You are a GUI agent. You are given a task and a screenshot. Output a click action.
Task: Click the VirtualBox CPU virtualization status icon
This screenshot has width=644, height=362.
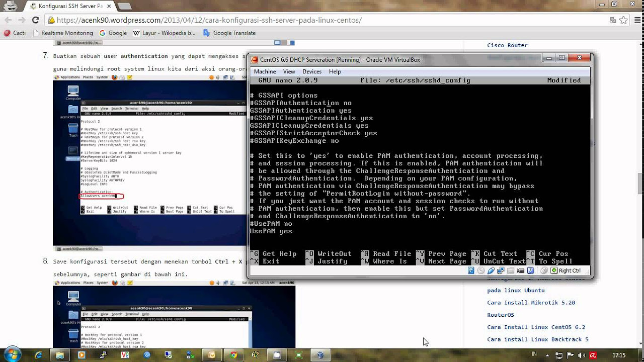click(x=530, y=270)
